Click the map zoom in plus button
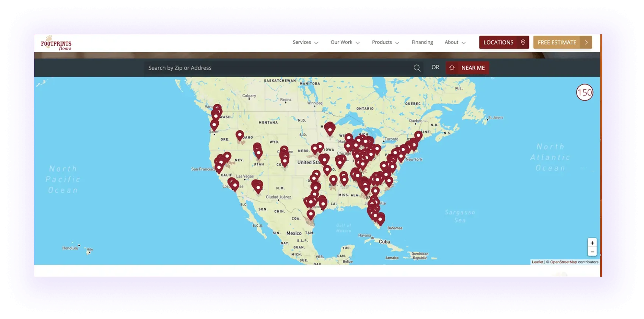Screen dimensions: 644x319 point(592,243)
